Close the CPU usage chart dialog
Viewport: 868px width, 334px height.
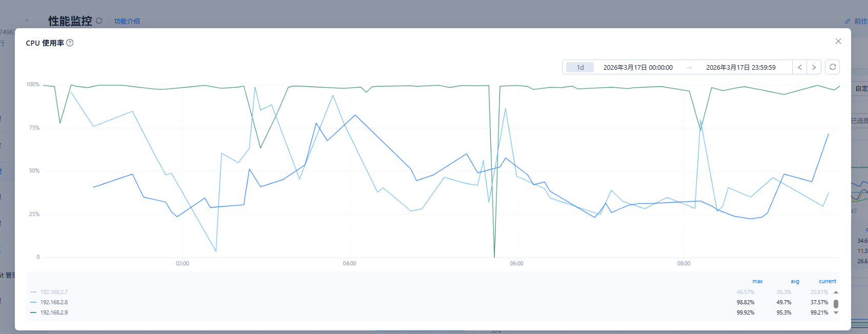[838, 41]
